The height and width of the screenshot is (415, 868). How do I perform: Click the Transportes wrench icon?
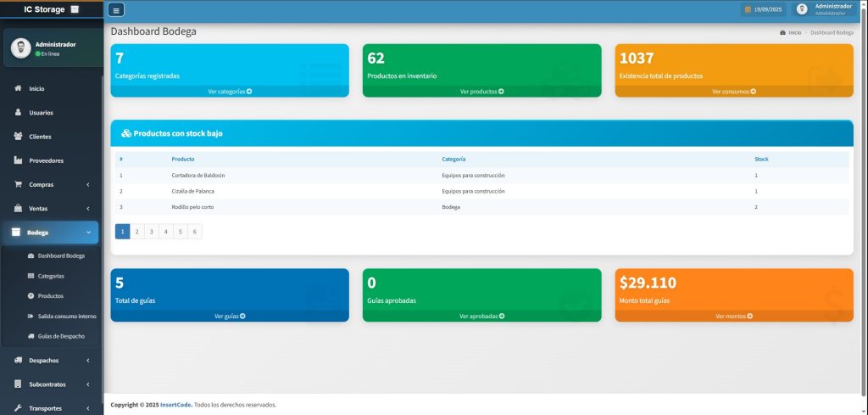click(18, 408)
